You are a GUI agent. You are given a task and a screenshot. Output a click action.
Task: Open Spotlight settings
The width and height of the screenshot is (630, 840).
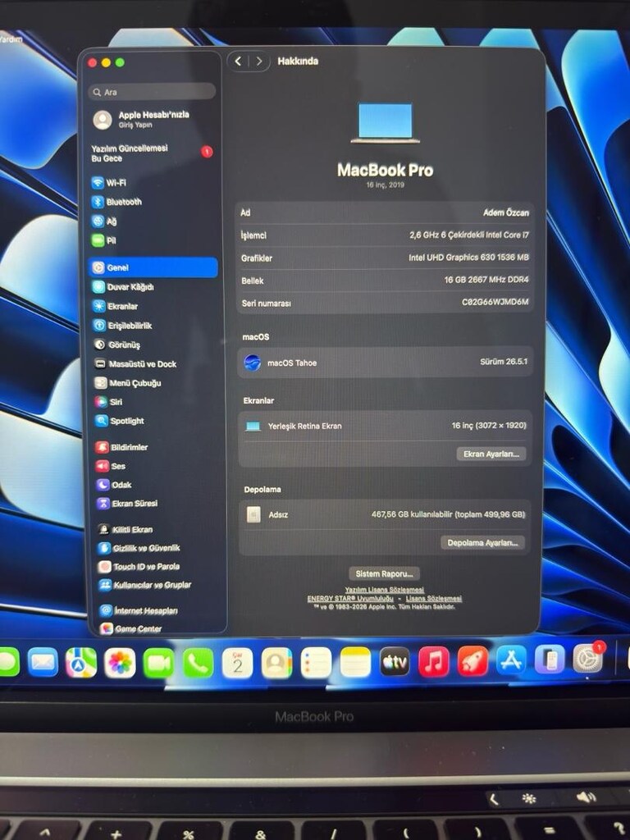[x=120, y=421]
